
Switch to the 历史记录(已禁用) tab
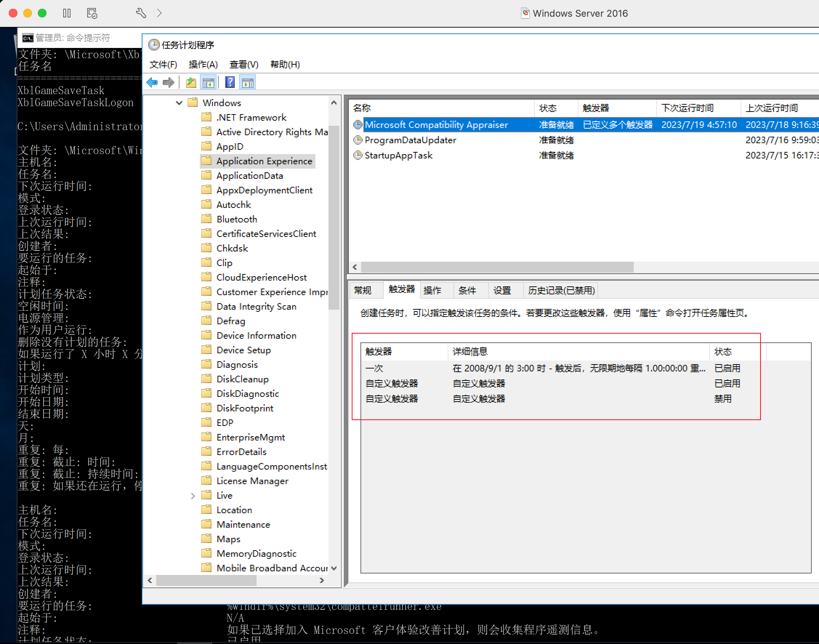click(x=561, y=290)
